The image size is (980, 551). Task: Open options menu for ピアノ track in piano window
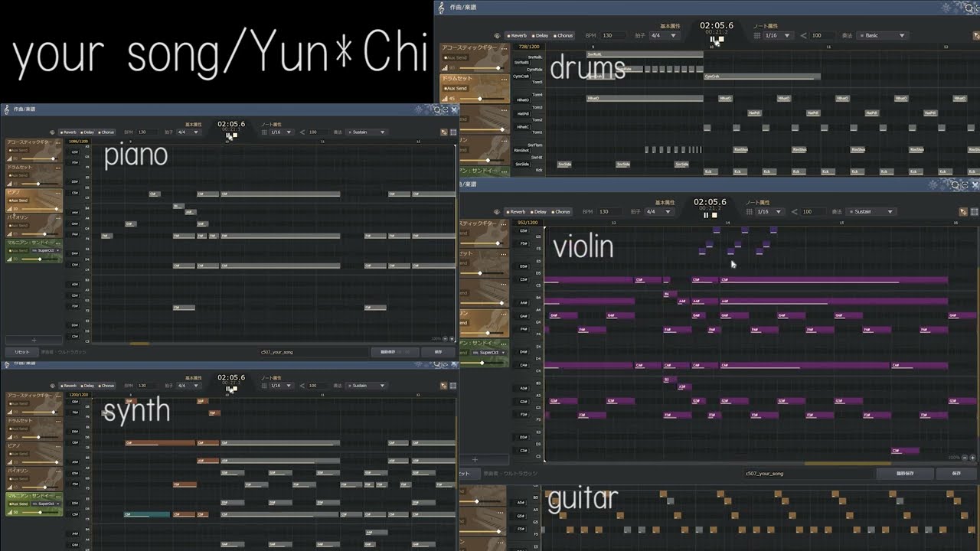pyautogui.click(x=57, y=193)
